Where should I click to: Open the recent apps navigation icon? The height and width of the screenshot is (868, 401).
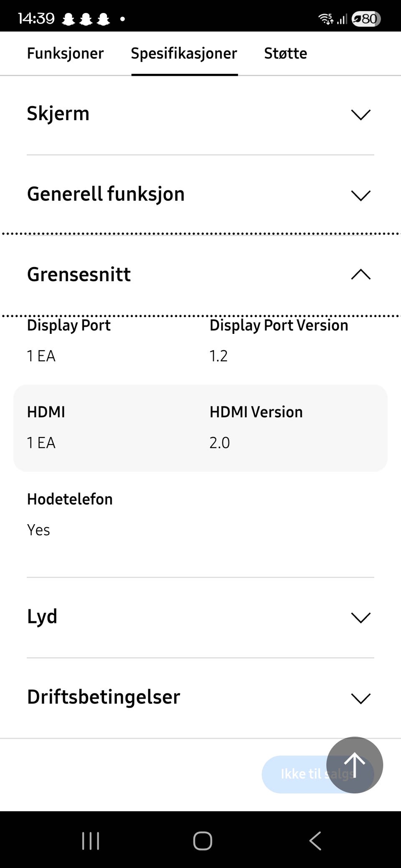coord(91,840)
